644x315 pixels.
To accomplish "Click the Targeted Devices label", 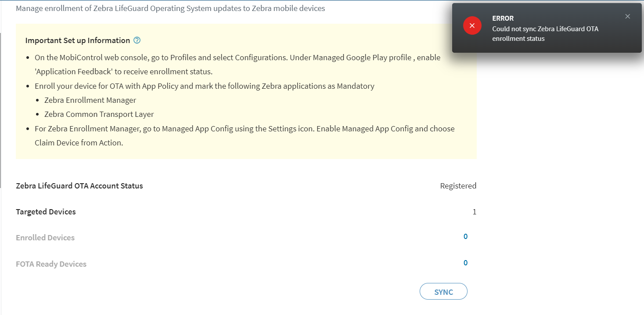I will pos(46,212).
